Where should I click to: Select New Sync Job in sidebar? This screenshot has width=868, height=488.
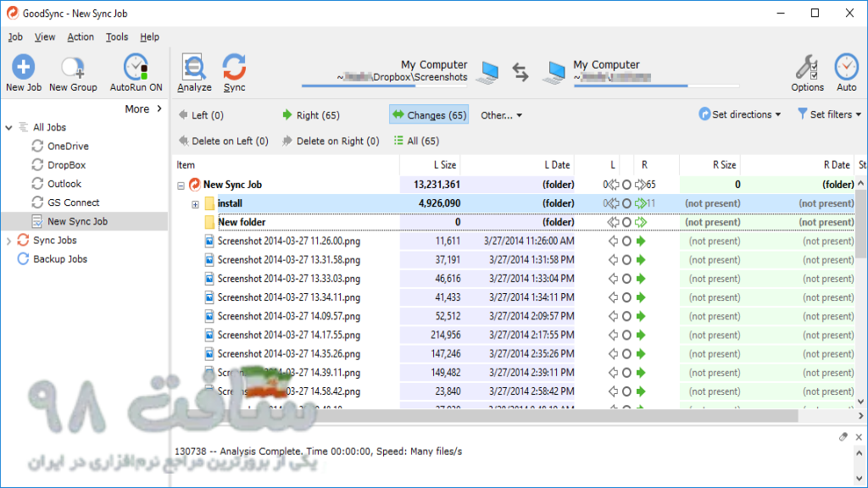[x=77, y=221]
